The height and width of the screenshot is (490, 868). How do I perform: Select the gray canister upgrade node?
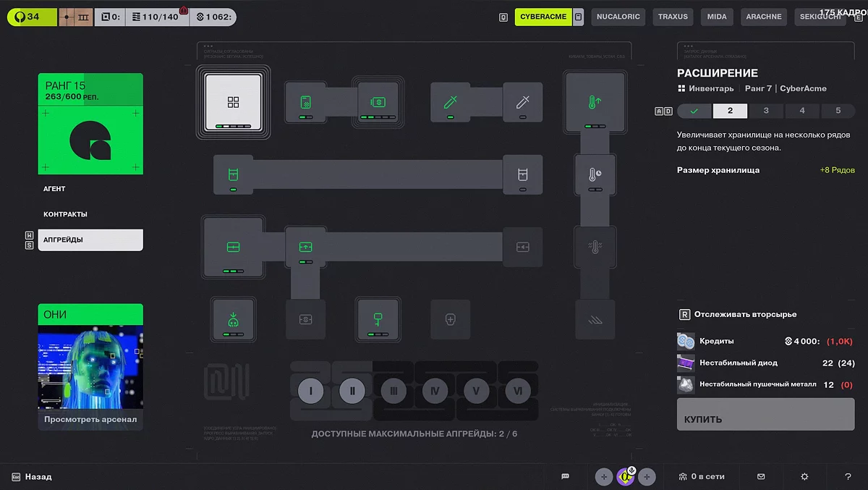coord(523,174)
